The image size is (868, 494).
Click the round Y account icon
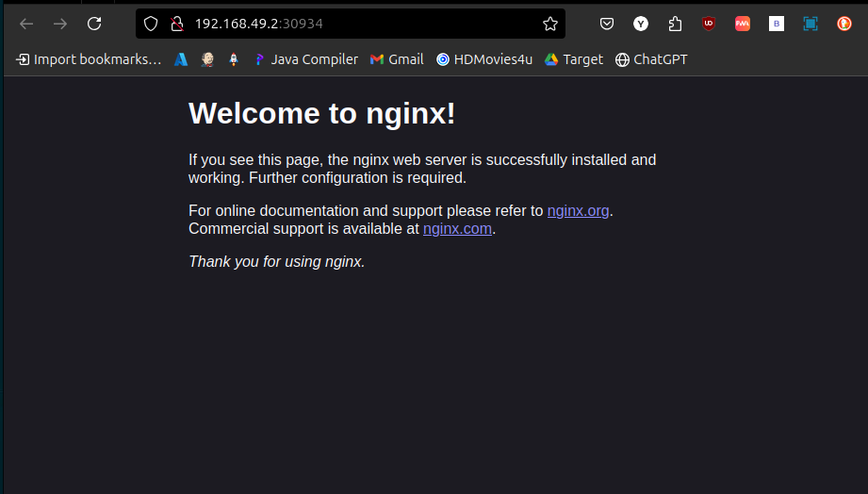coord(641,24)
